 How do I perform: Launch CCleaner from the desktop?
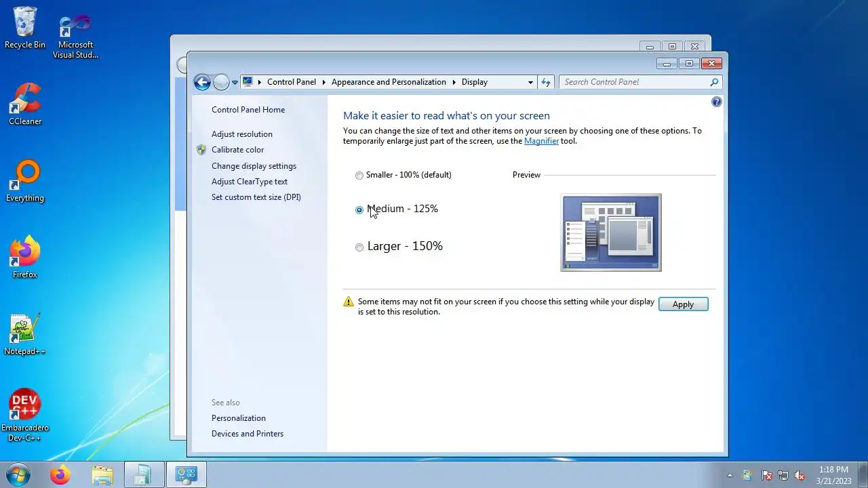tap(25, 104)
